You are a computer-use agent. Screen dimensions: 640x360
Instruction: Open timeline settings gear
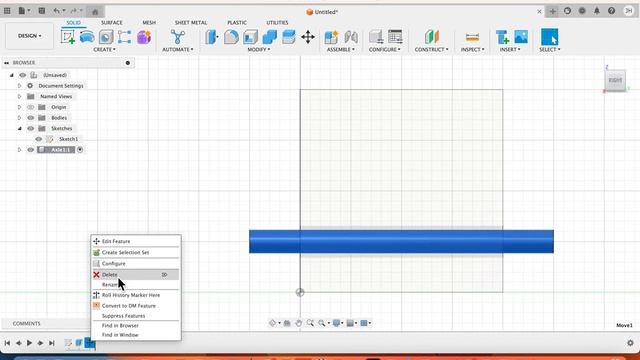click(630, 343)
